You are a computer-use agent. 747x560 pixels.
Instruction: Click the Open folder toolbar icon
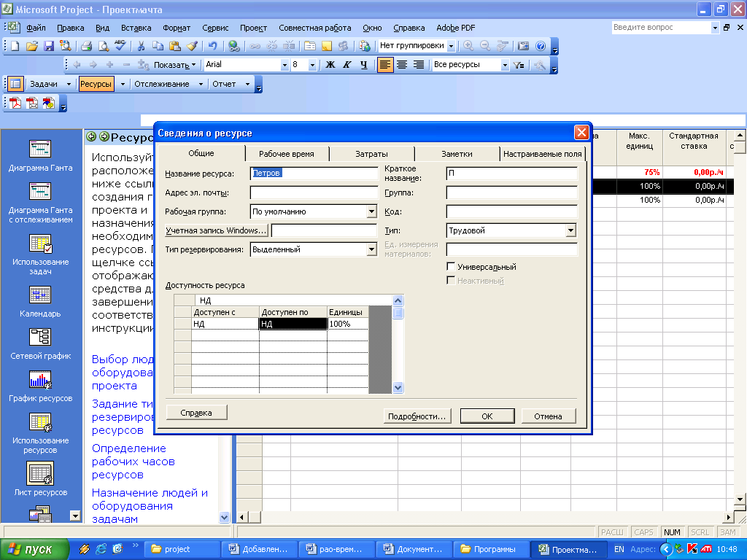[32, 46]
